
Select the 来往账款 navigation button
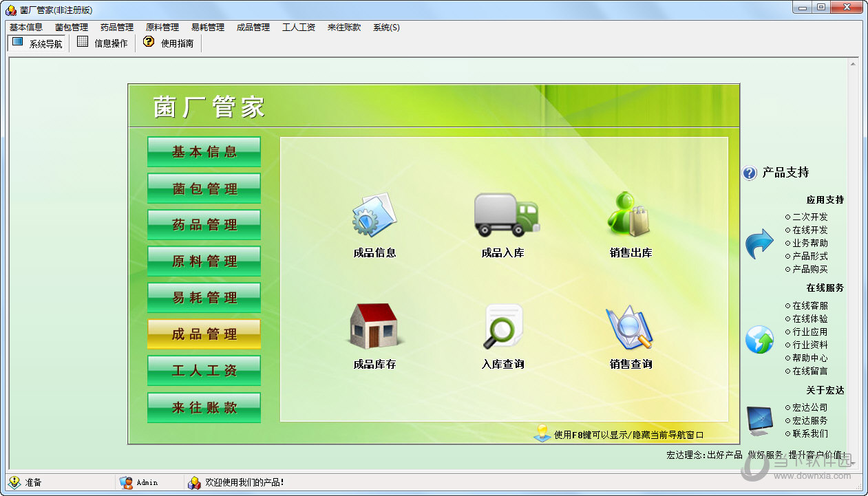(x=204, y=408)
